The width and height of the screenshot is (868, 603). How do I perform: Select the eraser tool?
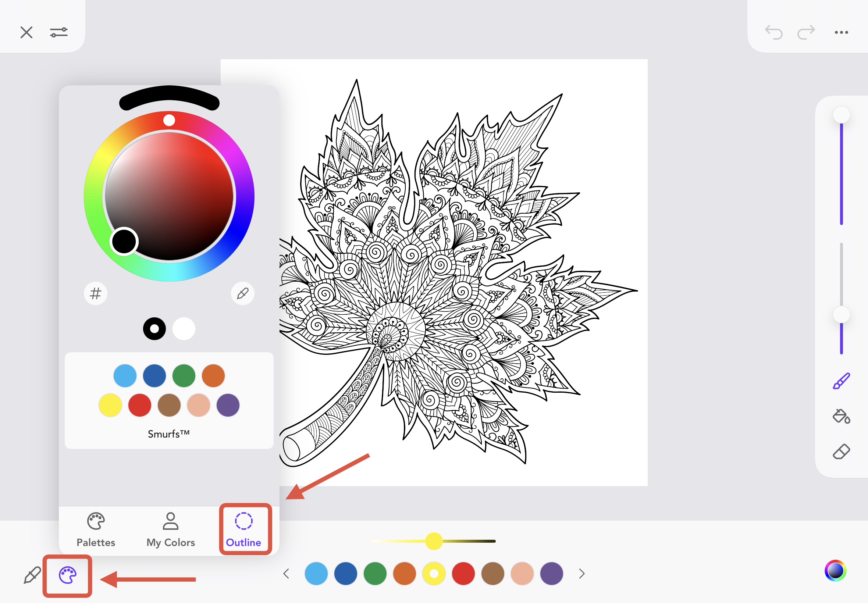click(x=841, y=452)
